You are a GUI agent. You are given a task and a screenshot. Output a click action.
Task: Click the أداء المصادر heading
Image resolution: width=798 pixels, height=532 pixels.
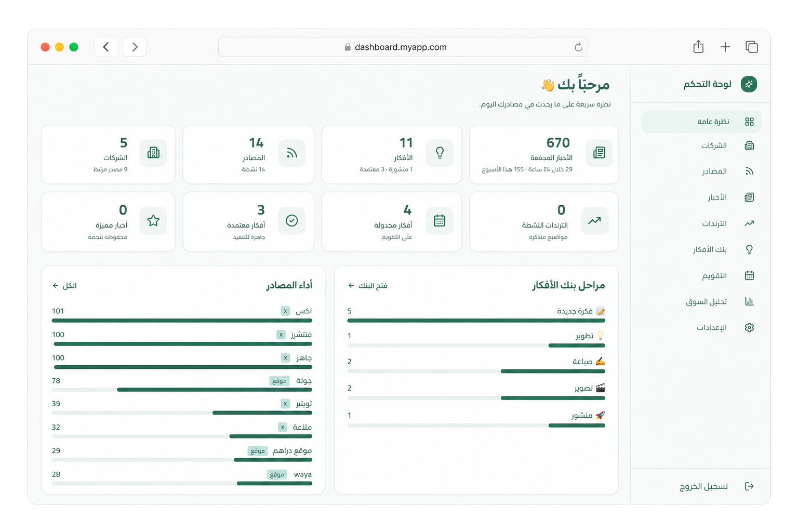(x=289, y=285)
